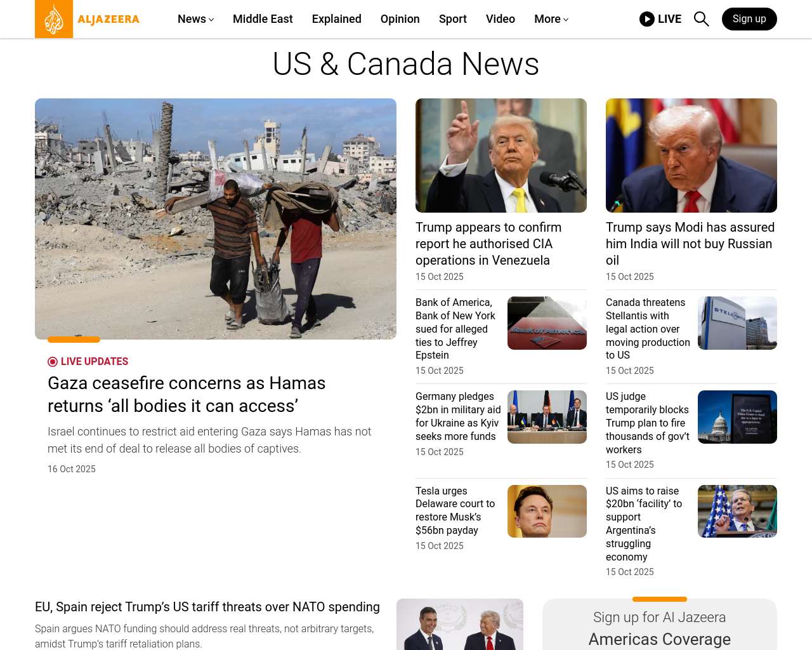Click the LIVE play icon
Image resolution: width=812 pixels, height=650 pixels.
(646, 19)
